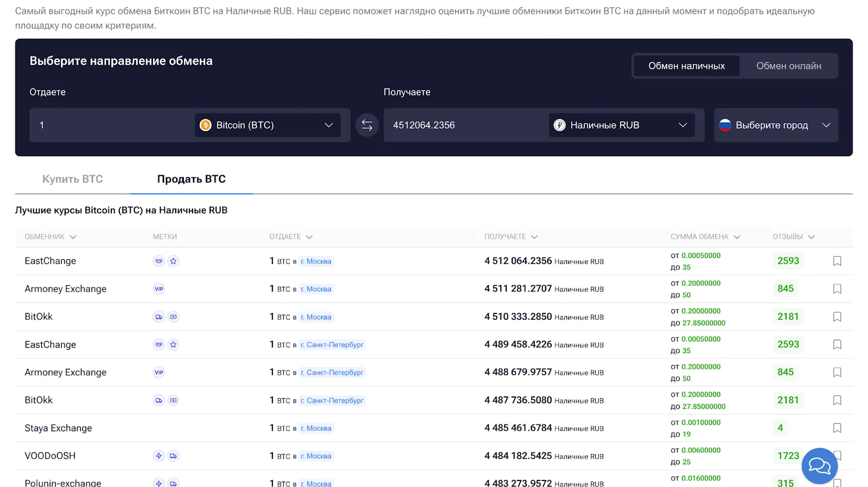Expand the Выберите город city selector
The width and height of the screenshot is (868, 487).
pos(775,125)
